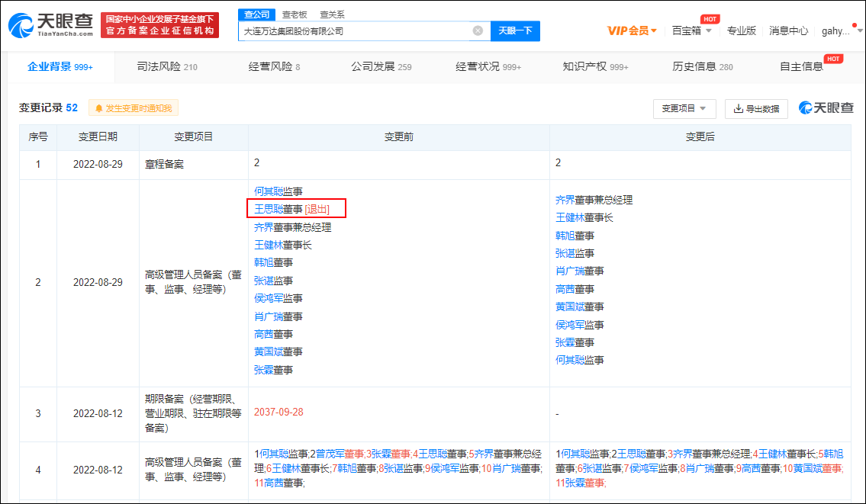The width and height of the screenshot is (866, 504).
Task: Click the blue 天眼一下 search button
Action: click(x=516, y=30)
